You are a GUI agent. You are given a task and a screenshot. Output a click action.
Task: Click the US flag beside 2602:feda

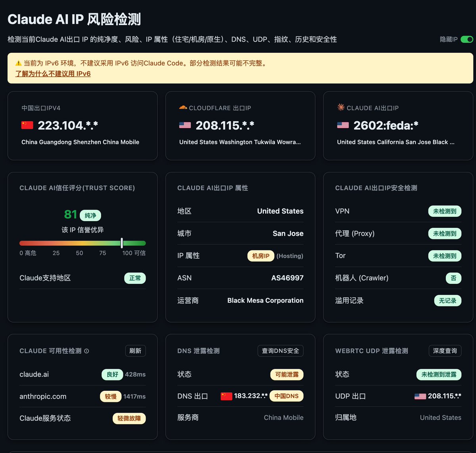coord(343,125)
